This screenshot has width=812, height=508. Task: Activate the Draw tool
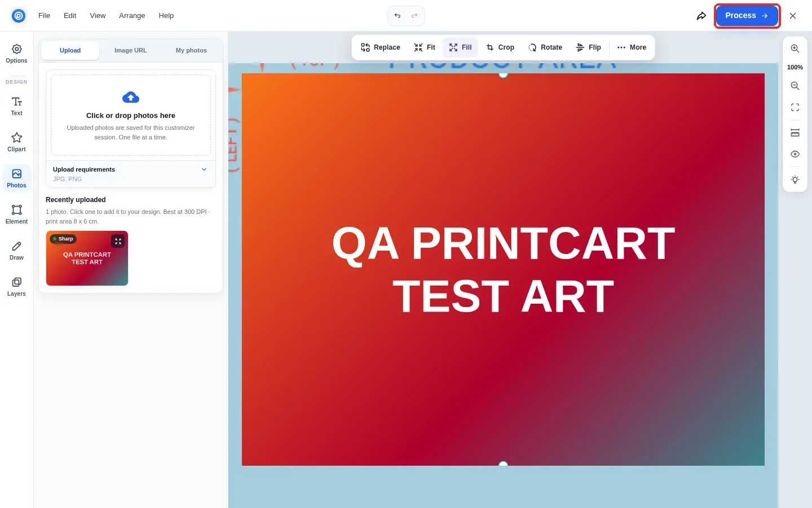click(x=16, y=251)
